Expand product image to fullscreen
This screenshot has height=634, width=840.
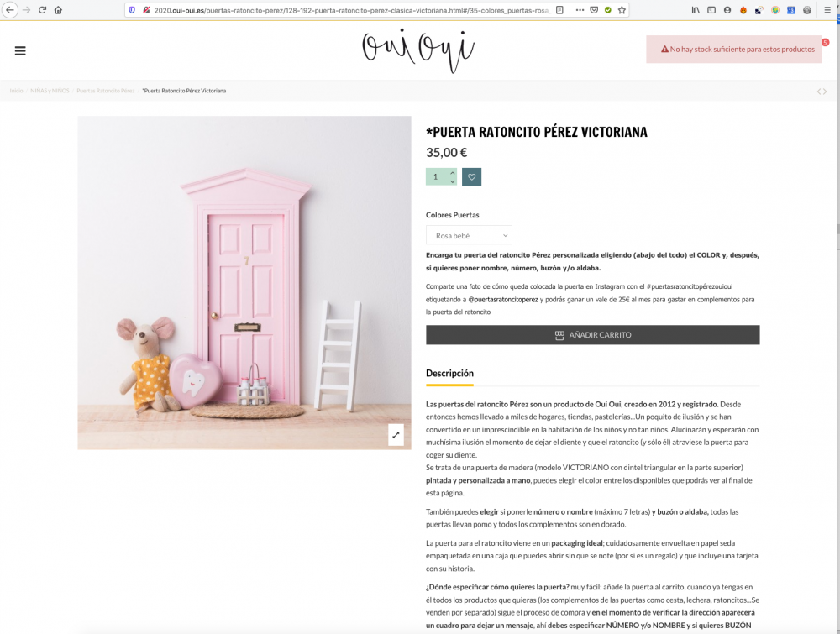(x=396, y=435)
